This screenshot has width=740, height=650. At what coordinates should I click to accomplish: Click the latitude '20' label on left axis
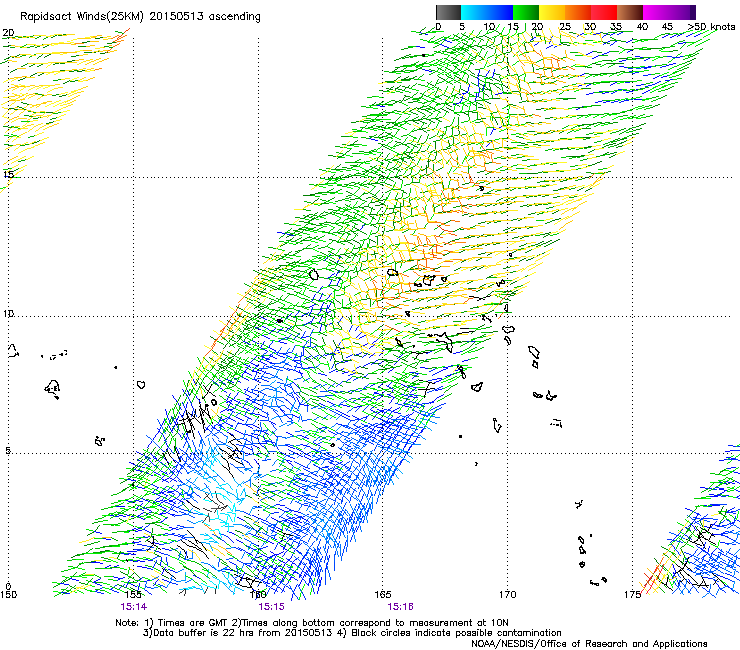[8, 33]
